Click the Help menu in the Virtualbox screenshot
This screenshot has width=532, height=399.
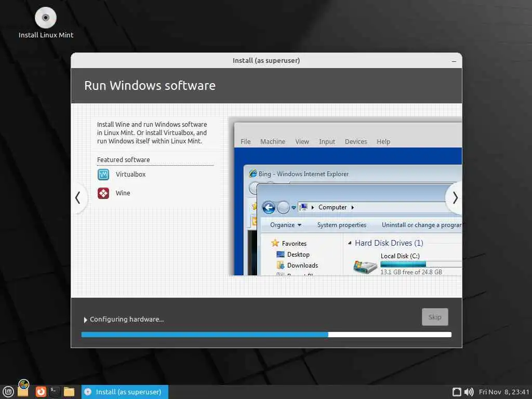pos(383,141)
